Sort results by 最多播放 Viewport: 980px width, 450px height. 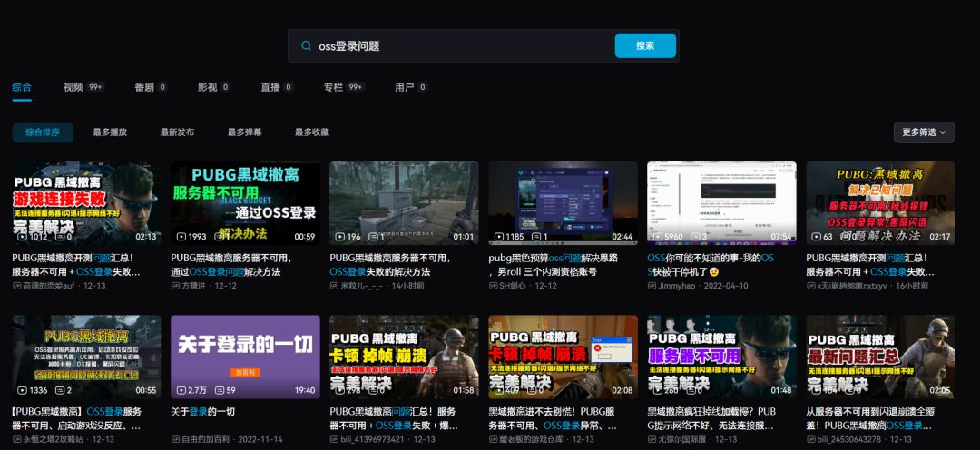tap(110, 132)
